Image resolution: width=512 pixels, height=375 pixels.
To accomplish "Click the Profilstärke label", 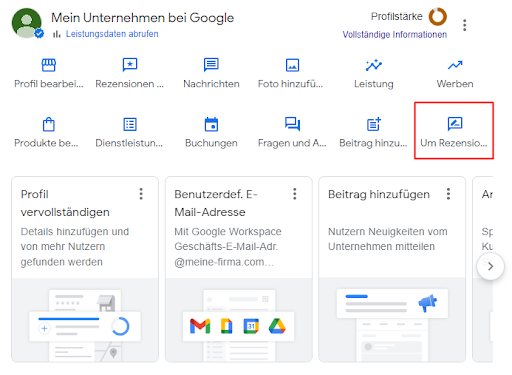I will pos(397,16).
